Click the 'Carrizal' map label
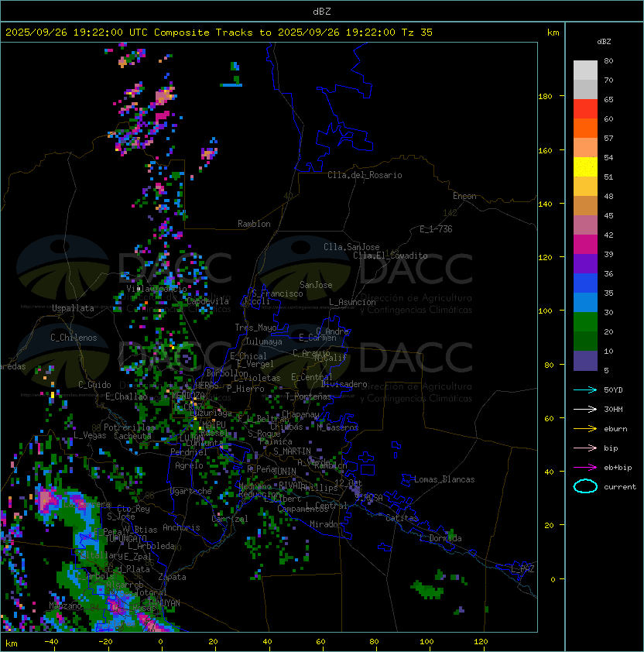The width and height of the screenshot is (644, 652). pos(230,519)
